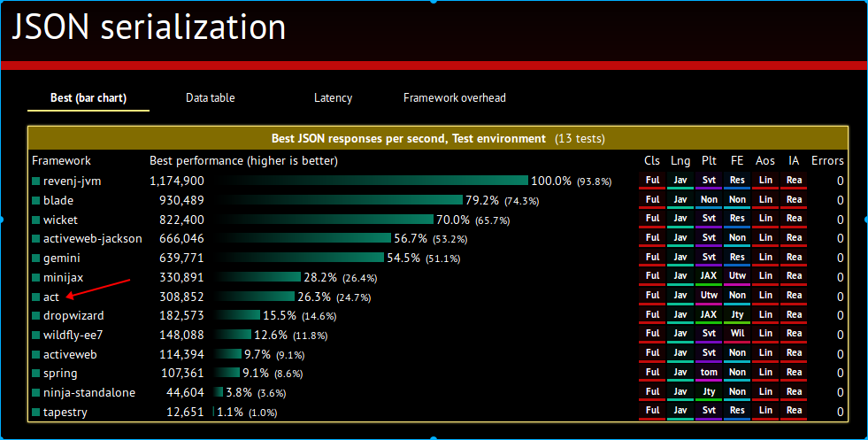This screenshot has width=868, height=440.
Task: Click the 1,174,900 value for revenj-jvm
Action: [177, 181]
